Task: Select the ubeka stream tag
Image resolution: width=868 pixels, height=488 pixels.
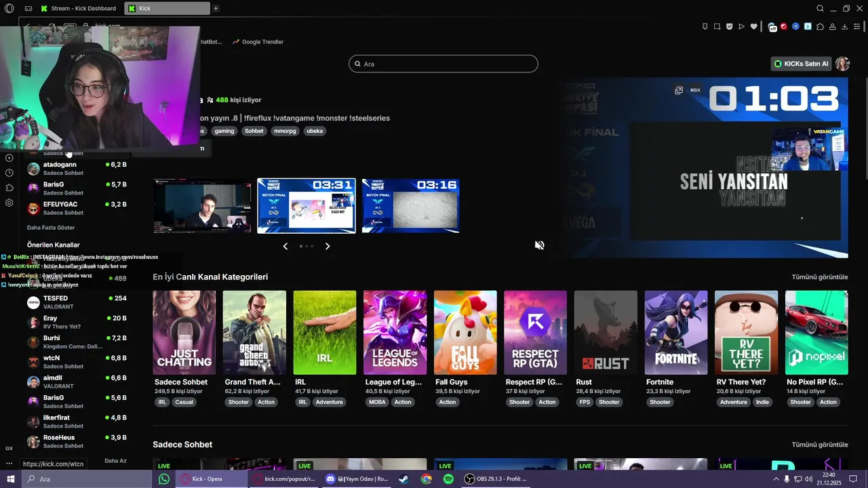Action: [315, 131]
